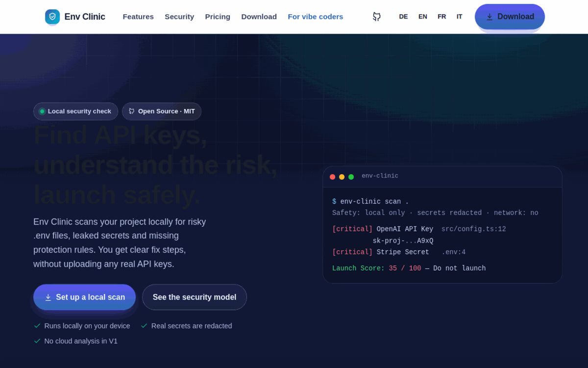
Task: Click GitHub icon in Open Source badge
Action: [x=131, y=111]
